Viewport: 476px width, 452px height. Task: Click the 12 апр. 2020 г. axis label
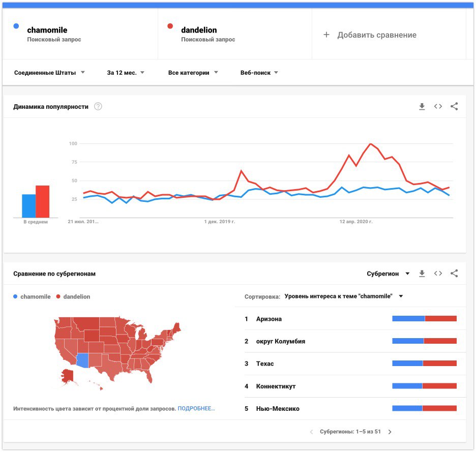pyautogui.click(x=356, y=222)
